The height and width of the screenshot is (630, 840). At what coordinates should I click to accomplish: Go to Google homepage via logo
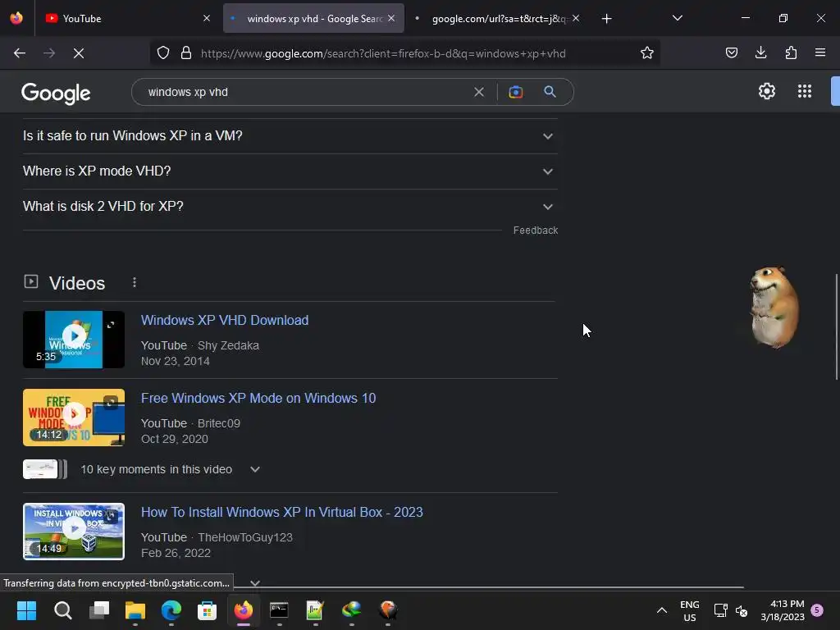point(56,94)
